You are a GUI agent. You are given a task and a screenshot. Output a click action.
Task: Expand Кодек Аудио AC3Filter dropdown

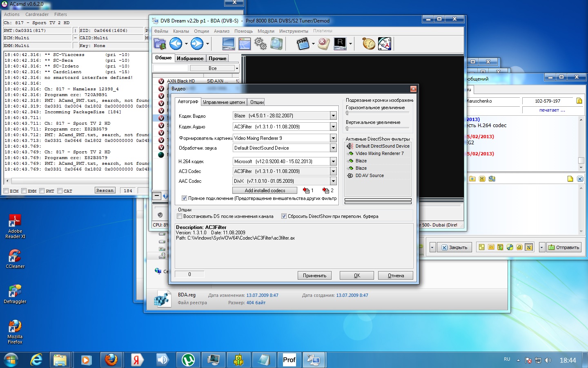(x=333, y=127)
